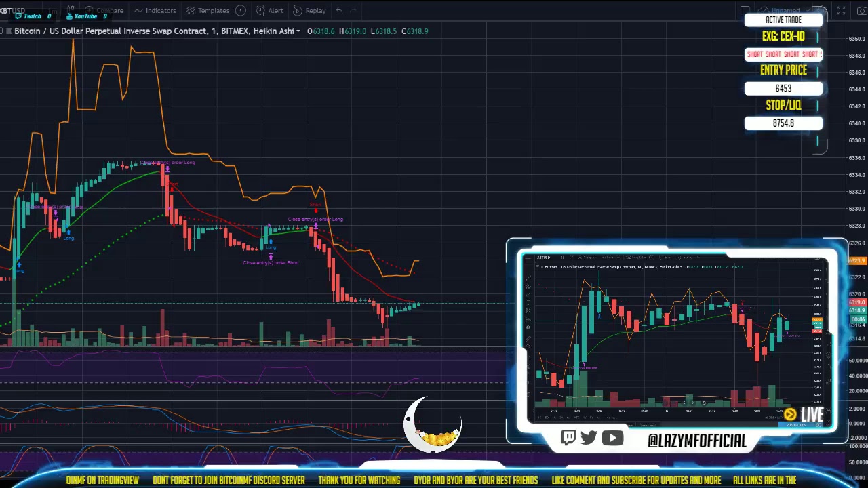The image size is (868, 488).
Task: Click the stop/liq value 8754.8
Action: click(783, 123)
